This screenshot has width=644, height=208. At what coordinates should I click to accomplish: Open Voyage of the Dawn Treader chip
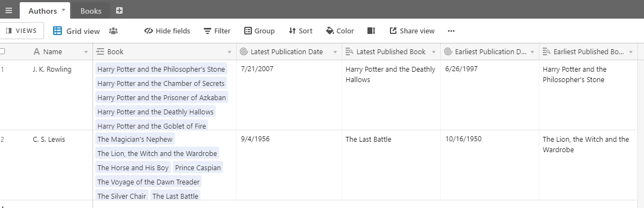tap(148, 182)
